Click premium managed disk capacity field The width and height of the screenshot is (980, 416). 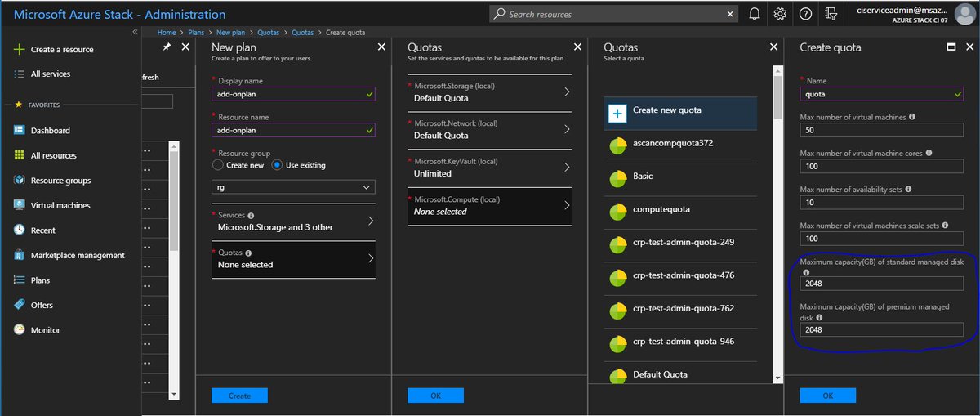pyautogui.click(x=881, y=329)
